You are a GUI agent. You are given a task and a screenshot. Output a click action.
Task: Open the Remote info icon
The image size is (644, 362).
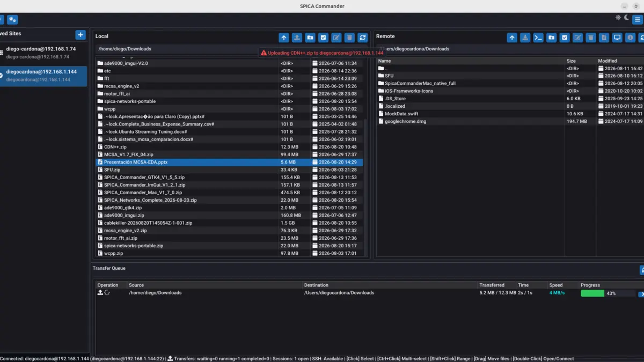pos(631,38)
